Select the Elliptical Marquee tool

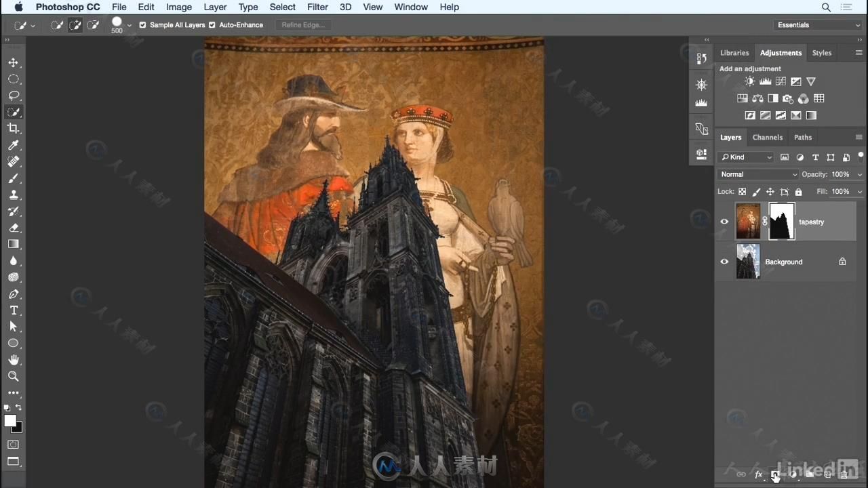click(13, 79)
